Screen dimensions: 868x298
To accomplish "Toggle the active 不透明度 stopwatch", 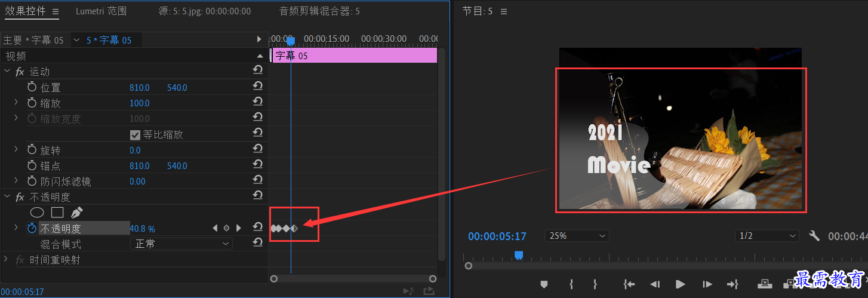I will [x=32, y=228].
